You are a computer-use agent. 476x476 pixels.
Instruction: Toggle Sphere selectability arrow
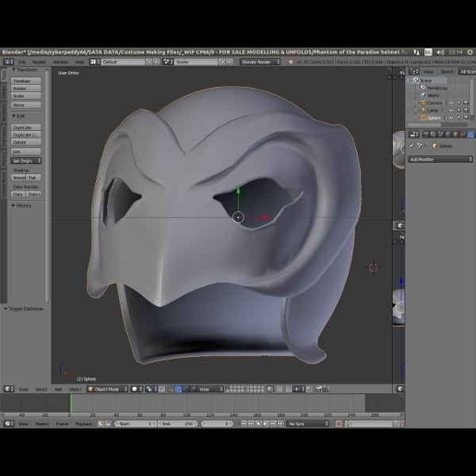(x=459, y=117)
